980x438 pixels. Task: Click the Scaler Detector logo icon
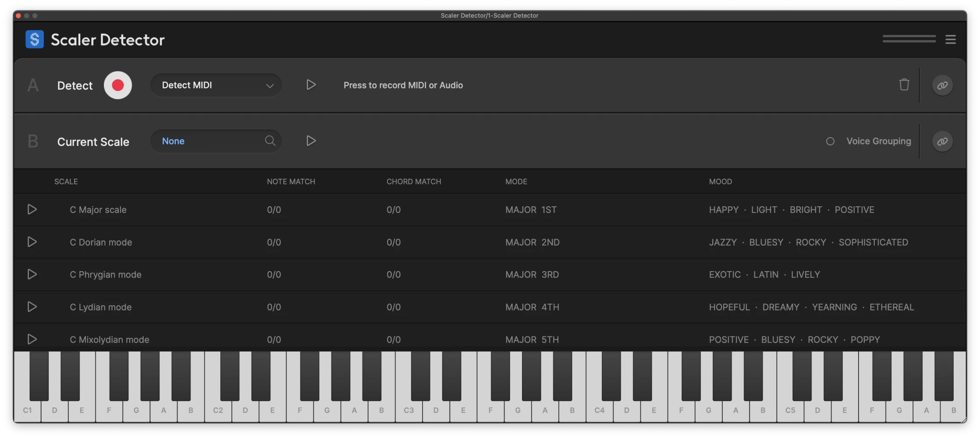(35, 39)
